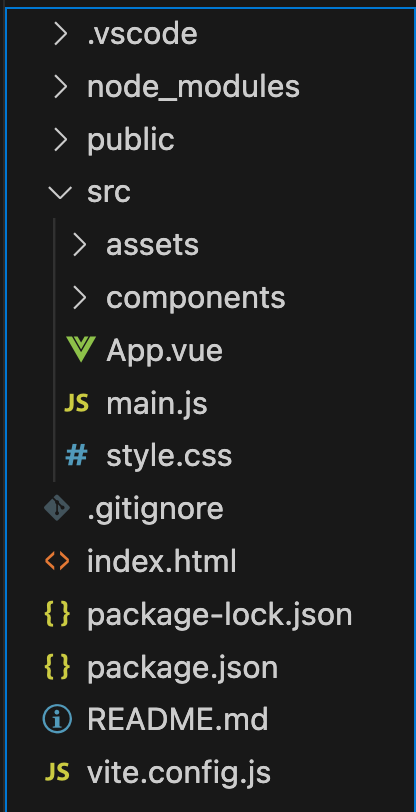Click the git icon beside .gitignore
Viewport: 416px width, 812px height.
pyautogui.click(x=57, y=508)
